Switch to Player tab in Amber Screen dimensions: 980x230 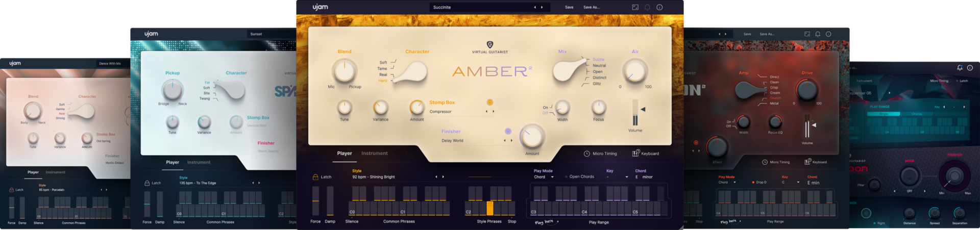tap(345, 154)
